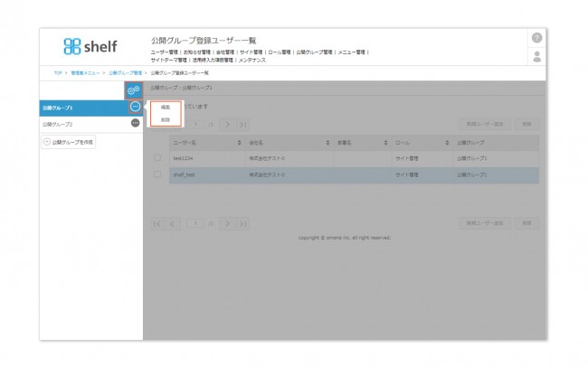Screen dimensions: 588x367
Task: Click 削除 button below the user table
Action: [x=526, y=223]
